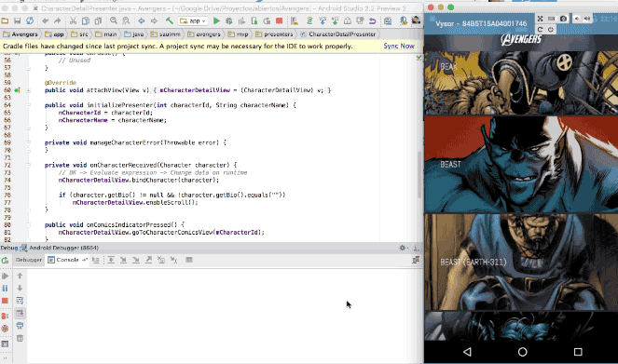Toggle Mute Breakpoints in debug sidebar
The height and width of the screenshot is (364, 618).
click(x=5, y=329)
